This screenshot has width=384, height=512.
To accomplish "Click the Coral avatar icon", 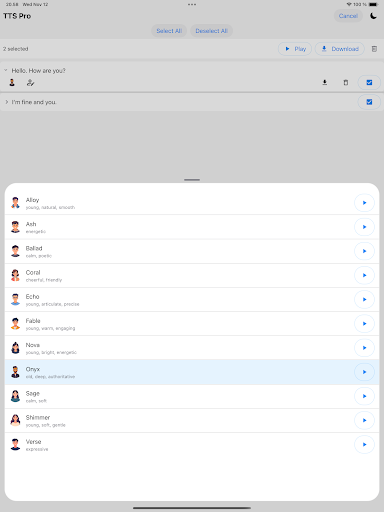I will pos(15,275).
